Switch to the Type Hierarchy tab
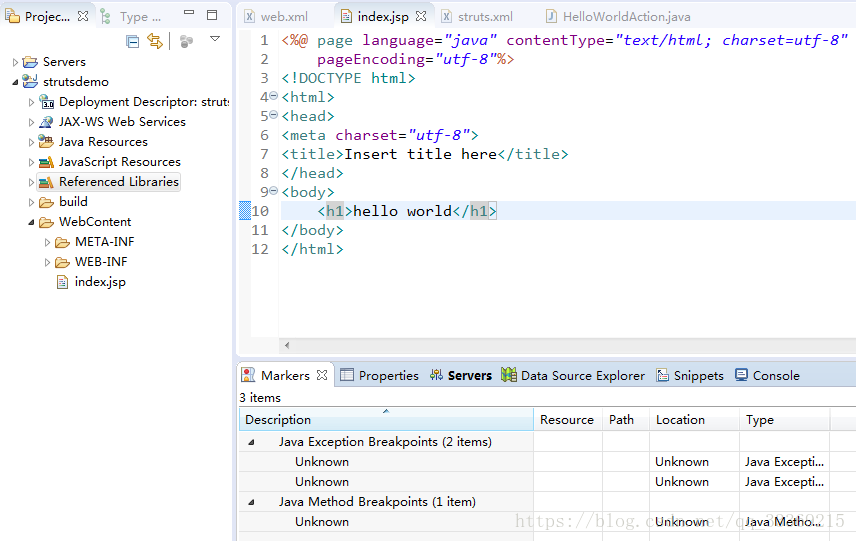856x541 pixels. coord(132,17)
